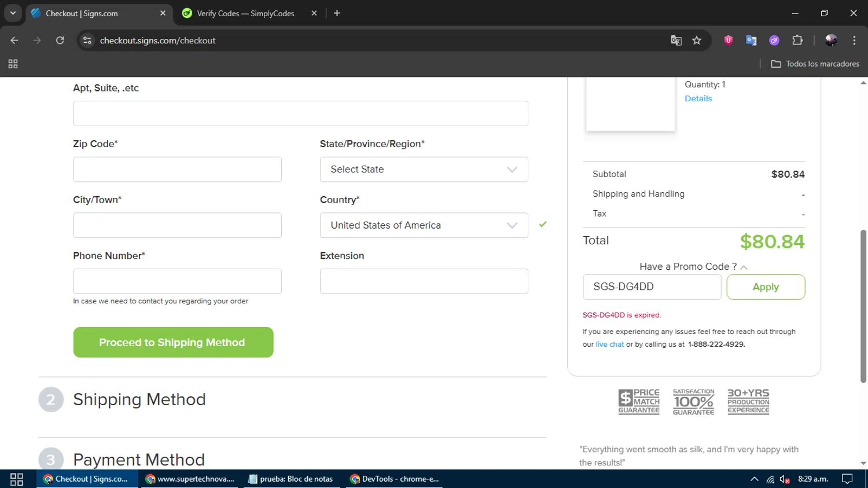This screenshot has height=488, width=868.
Task: Focus the Zip Code field
Action: 177,169
